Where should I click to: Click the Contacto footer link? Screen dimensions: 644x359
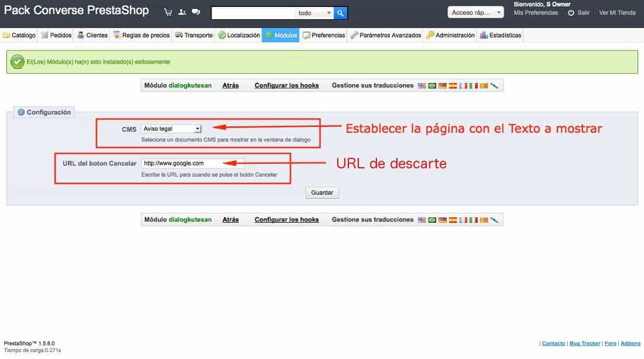[553, 343]
